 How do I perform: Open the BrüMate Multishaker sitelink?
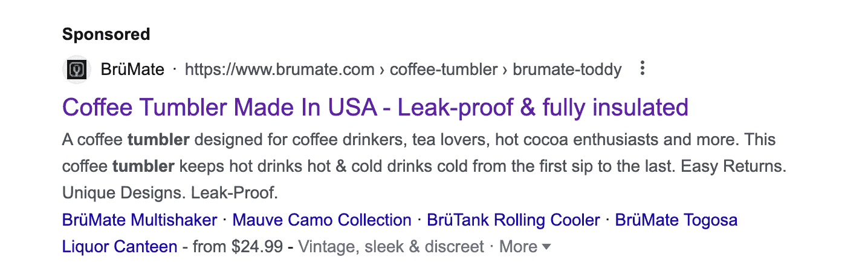140,220
